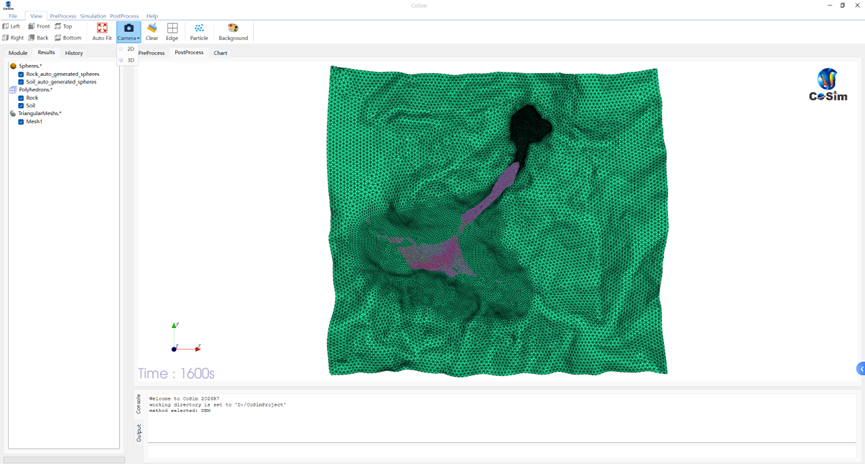Screen dimensions: 865x464
Task: Click Soil_auto_generated_spheres label
Action: pyautogui.click(x=61, y=82)
